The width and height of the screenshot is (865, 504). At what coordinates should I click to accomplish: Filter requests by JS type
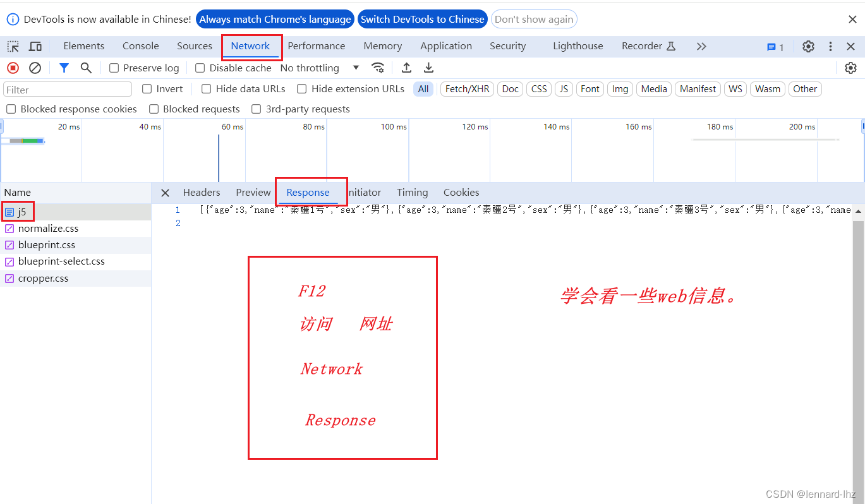[x=564, y=89]
